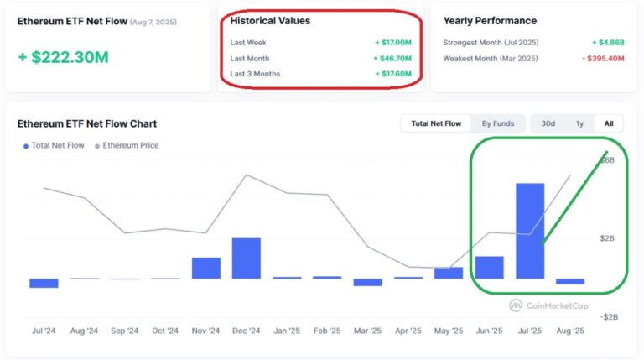
Task: Select the 30d time range
Action: point(548,123)
